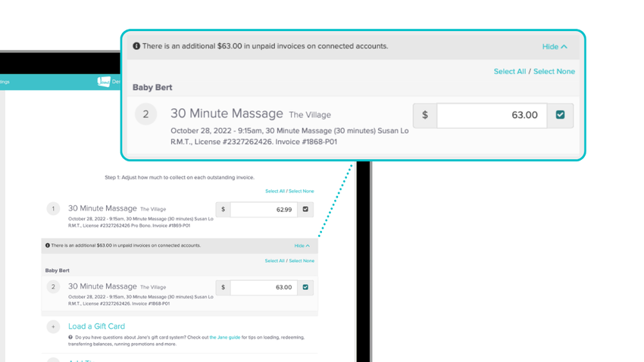644x362 pixels.
Task: Toggle the checkbox beside 63.00 in the enlarged callout
Action: tap(560, 115)
